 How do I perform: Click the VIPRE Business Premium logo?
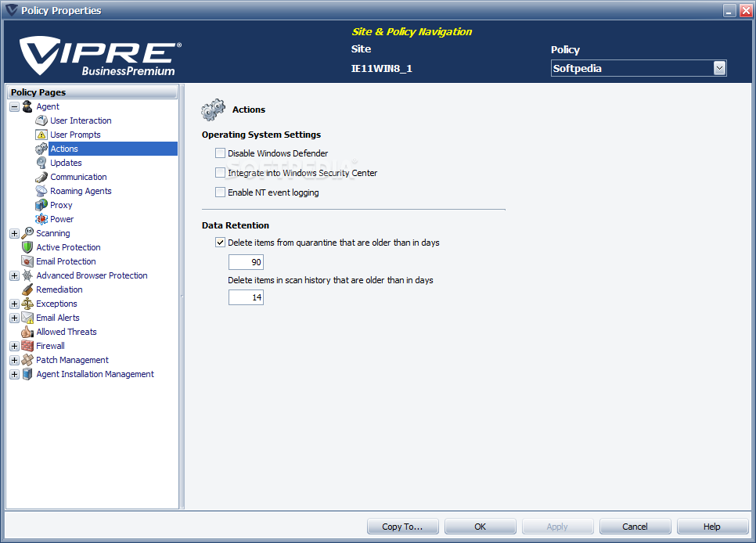100,56
